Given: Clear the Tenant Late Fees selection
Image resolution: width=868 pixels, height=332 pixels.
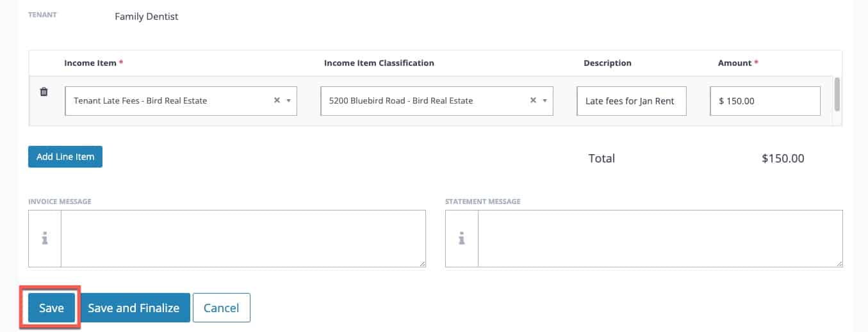Looking at the screenshot, I should [277, 100].
